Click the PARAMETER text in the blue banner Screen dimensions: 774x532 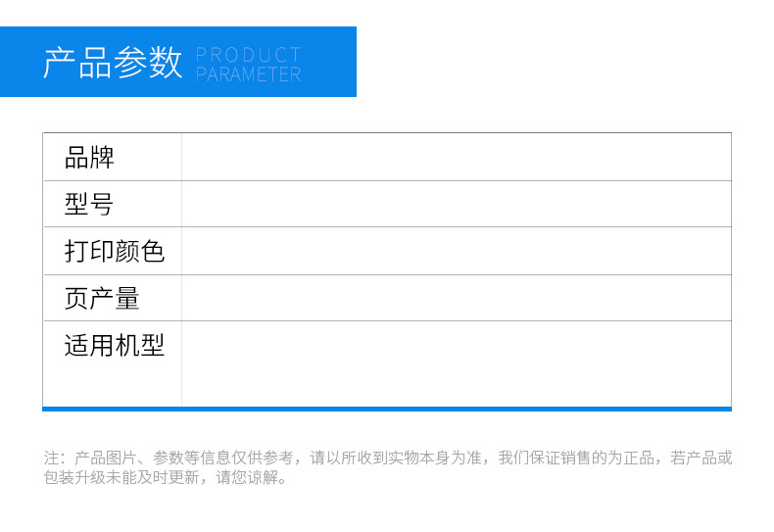tap(248, 74)
